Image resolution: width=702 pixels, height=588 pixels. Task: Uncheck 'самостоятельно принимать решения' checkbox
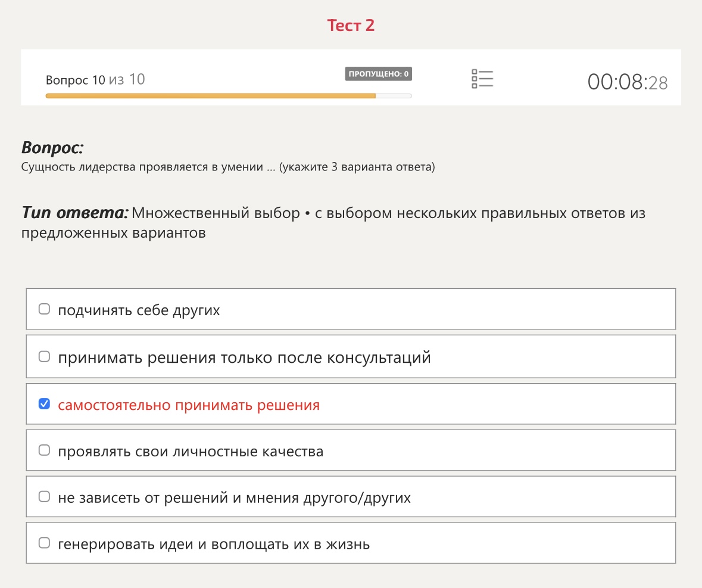click(x=44, y=404)
